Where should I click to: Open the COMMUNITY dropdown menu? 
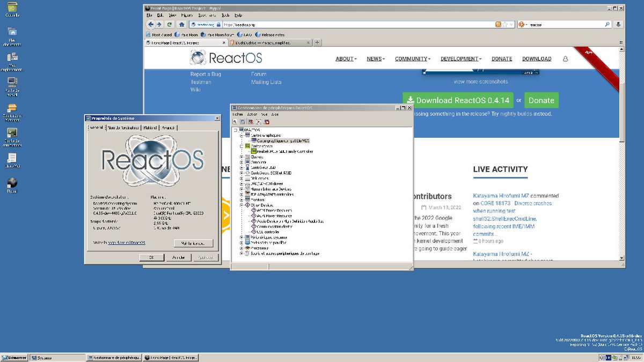[x=413, y=59]
